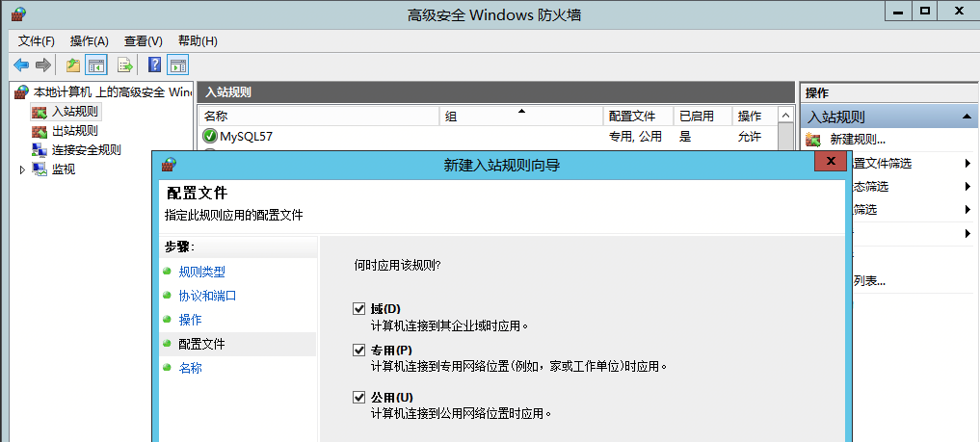Click the root 本地计算机 firewall icon
Screen dimensions: 980x442
point(22,92)
